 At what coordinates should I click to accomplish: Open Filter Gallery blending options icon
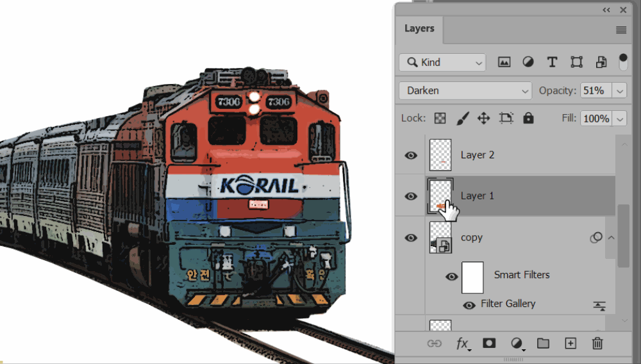tap(599, 306)
